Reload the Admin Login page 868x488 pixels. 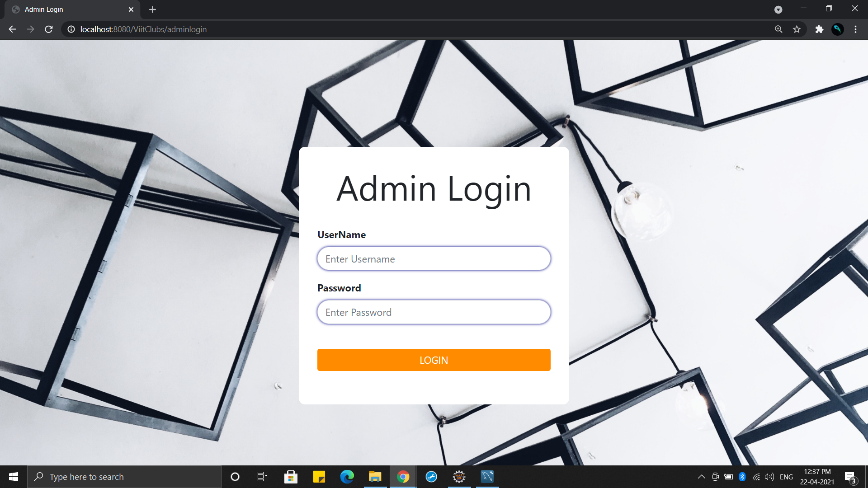click(48, 29)
